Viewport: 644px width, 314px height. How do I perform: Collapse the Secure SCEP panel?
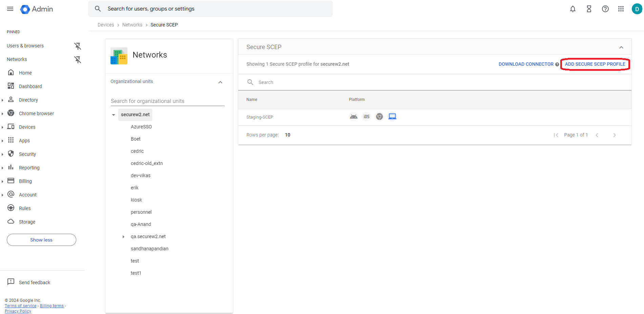(621, 47)
